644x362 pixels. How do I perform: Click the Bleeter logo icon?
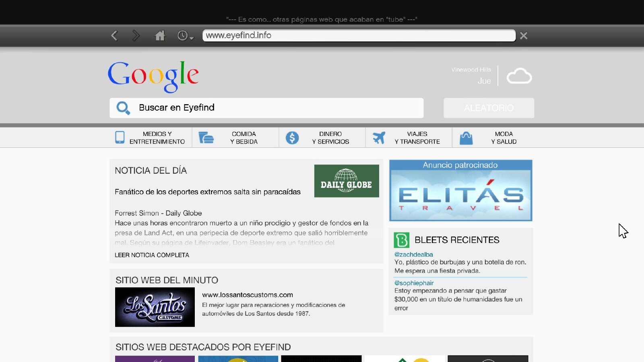point(401,240)
